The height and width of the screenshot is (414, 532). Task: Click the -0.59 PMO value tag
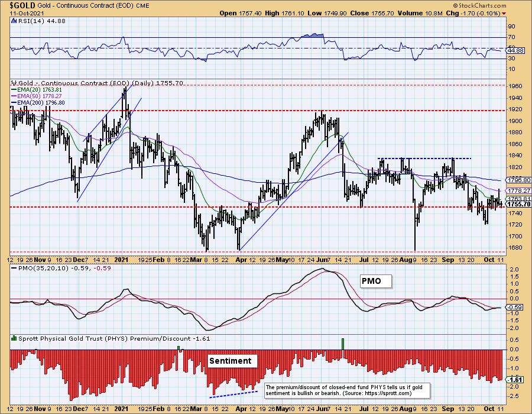[x=515, y=308]
